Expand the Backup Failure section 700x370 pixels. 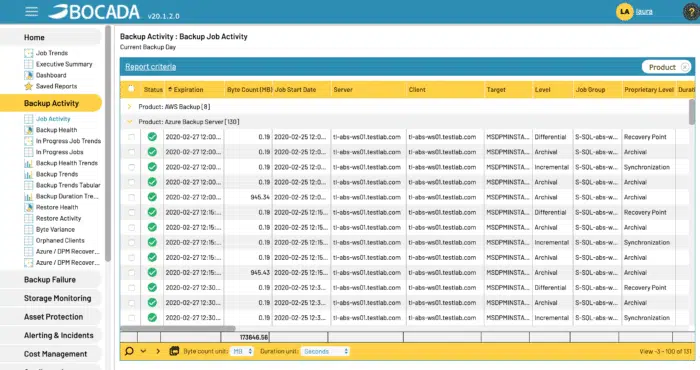(50, 280)
